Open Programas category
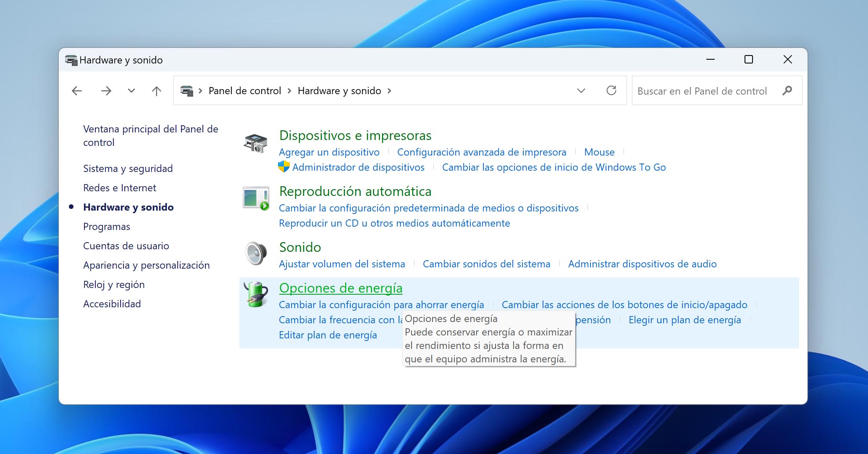 (107, 227)
